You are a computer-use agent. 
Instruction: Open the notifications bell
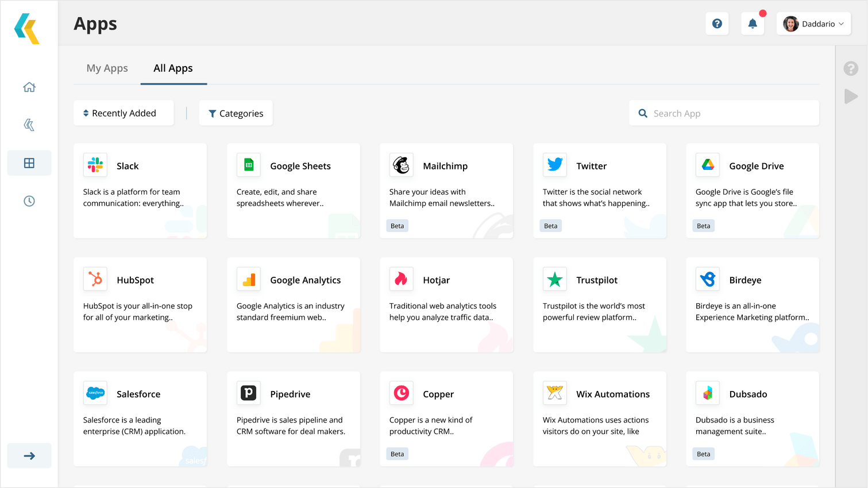[x=753, y=24]
